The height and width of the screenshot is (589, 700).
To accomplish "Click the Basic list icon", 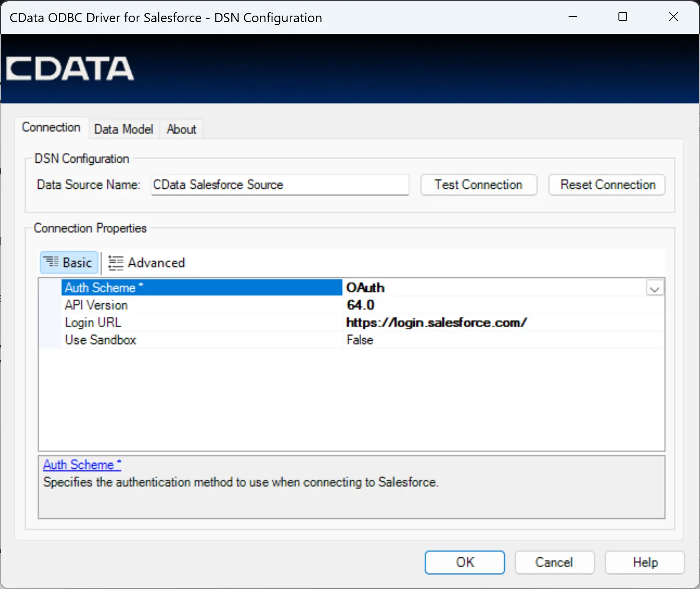I will click(x=51, y=262).
